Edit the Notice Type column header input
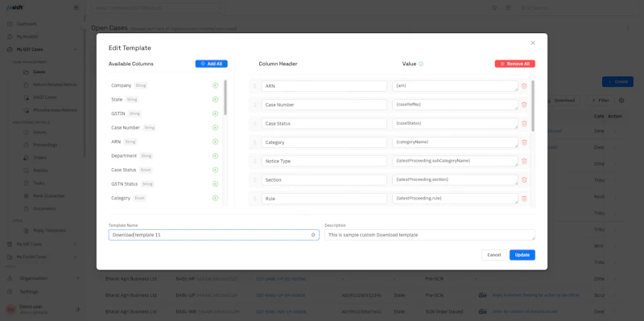The width and height of the screenshot is (644, 321). click(x=324, y=161)
